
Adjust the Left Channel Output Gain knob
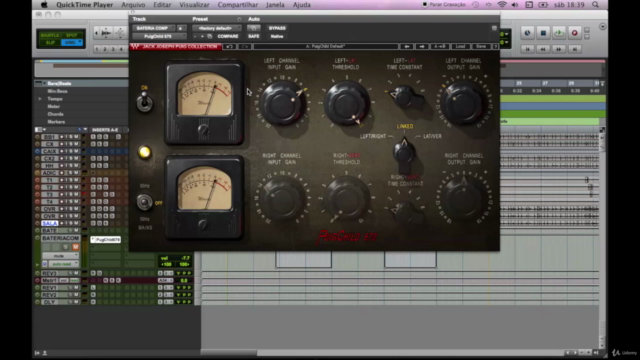pos(463,103)
